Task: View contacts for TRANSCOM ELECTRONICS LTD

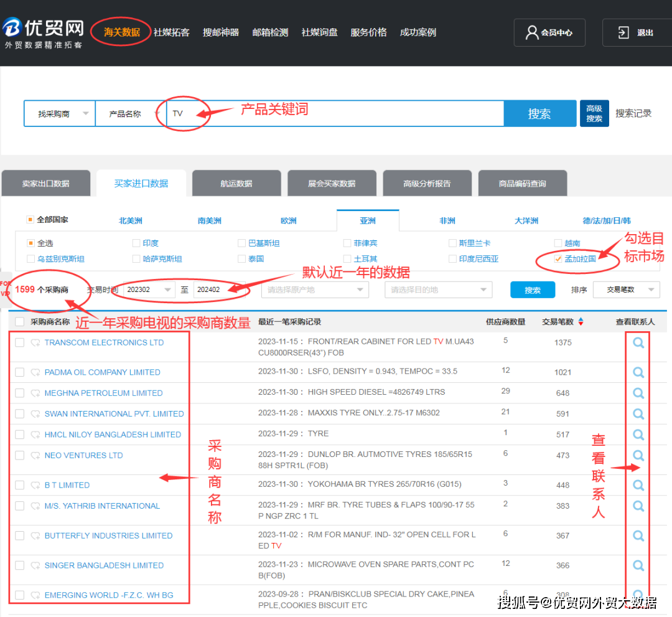Action: pos(637,342)
